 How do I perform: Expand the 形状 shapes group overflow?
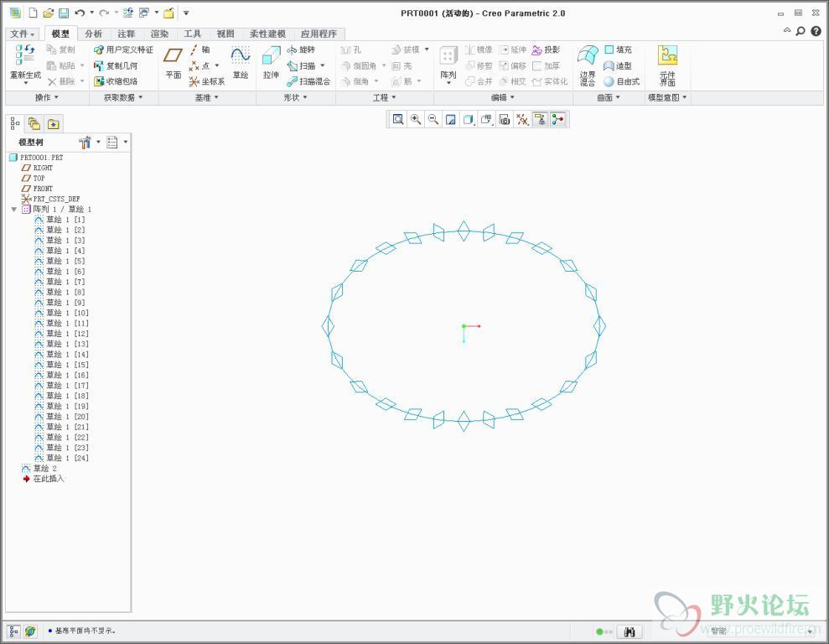point(296,97)
